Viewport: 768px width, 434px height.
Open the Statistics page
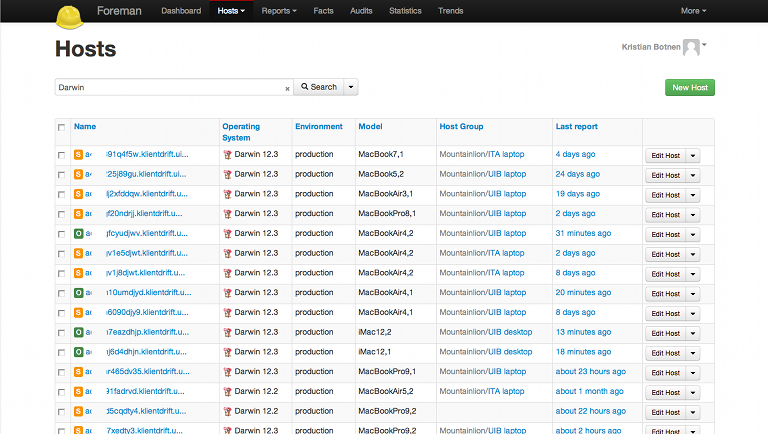point(405,11)
